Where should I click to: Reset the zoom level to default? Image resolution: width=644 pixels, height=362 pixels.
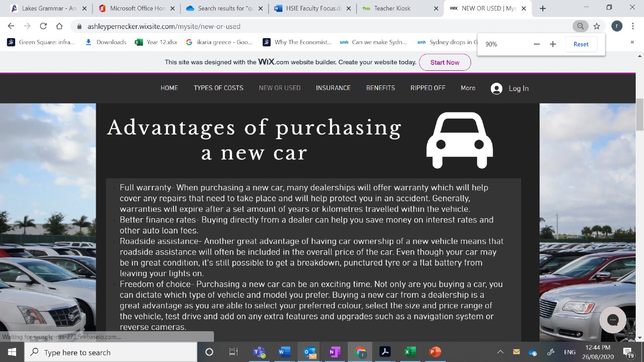581,44
